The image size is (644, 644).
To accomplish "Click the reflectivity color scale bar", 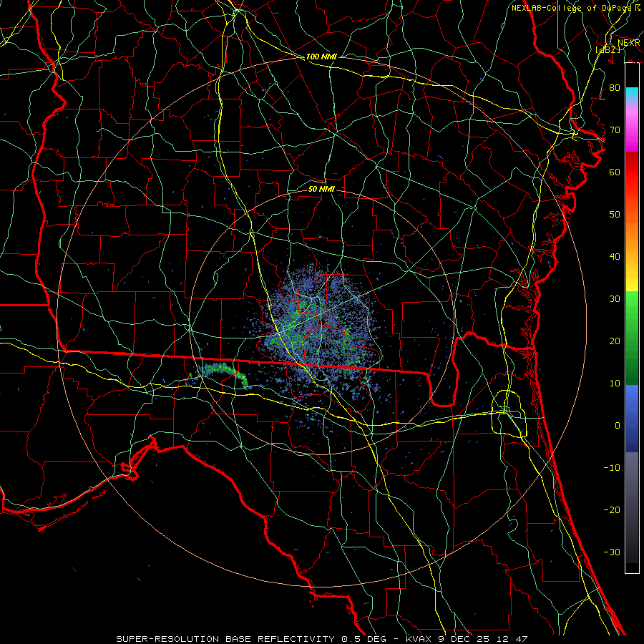I will [x=632, y=318].
